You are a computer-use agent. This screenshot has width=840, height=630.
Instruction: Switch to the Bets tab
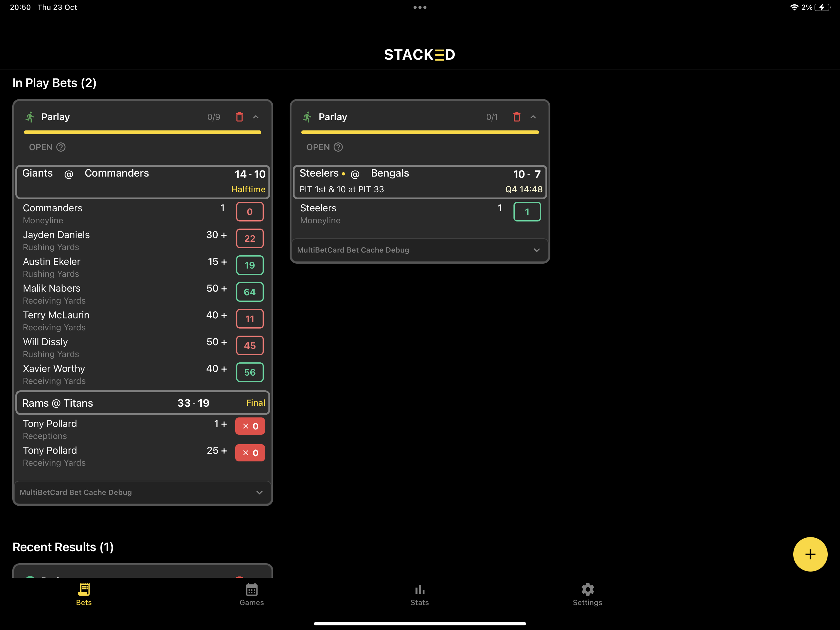[x=84, y=595]
